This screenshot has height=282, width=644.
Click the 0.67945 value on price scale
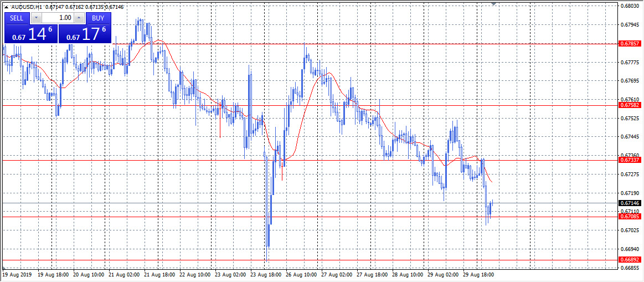630,25
